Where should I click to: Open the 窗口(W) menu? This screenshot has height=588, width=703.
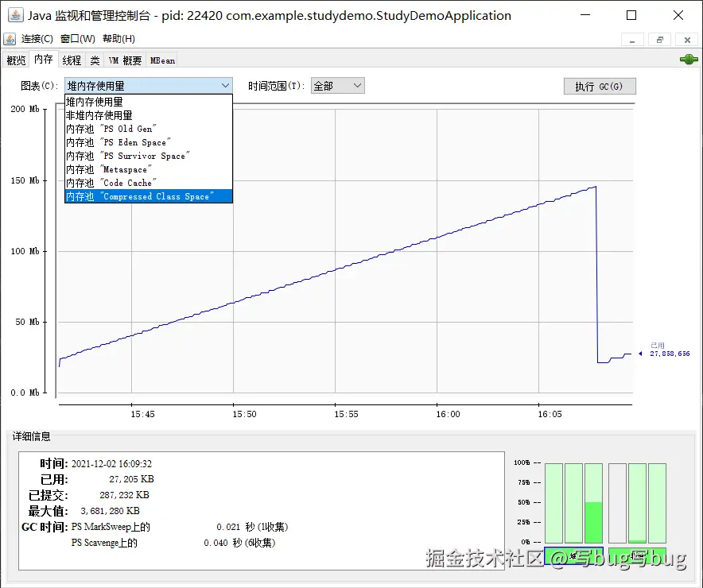(78, 39)
